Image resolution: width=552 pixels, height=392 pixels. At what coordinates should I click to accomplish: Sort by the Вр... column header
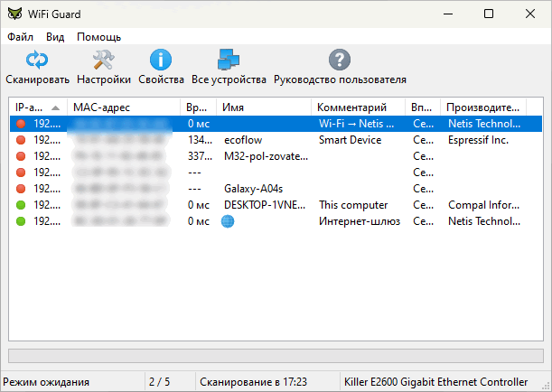pyautogui.click(x=199, y=107)
